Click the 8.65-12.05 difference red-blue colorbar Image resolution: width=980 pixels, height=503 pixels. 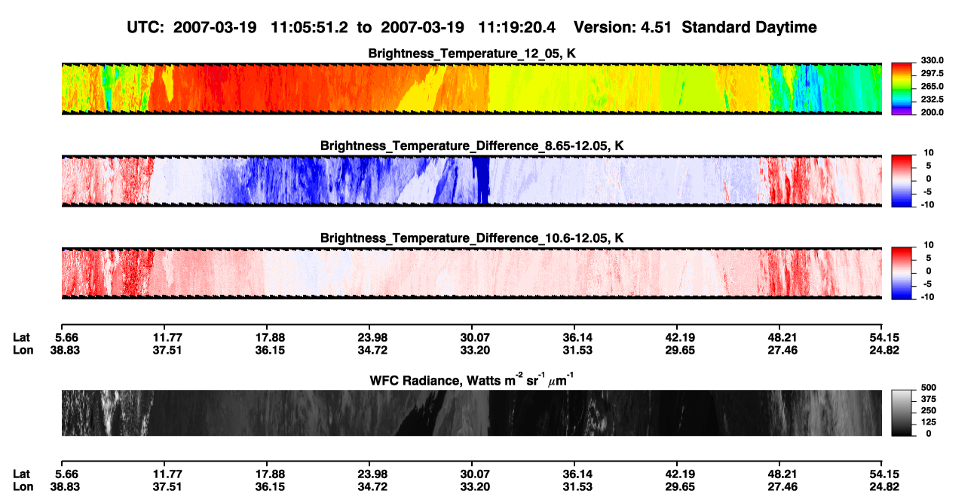[903, 180]
